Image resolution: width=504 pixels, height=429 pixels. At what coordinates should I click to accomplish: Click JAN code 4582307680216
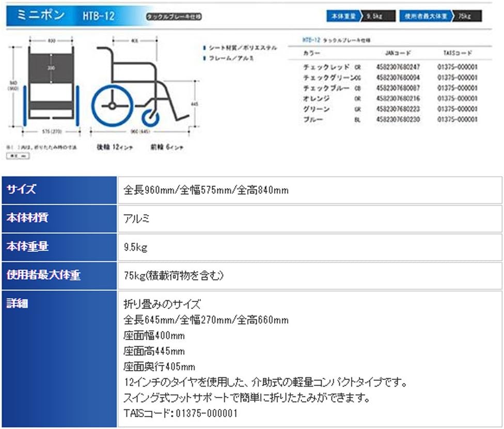pos(398,99)
